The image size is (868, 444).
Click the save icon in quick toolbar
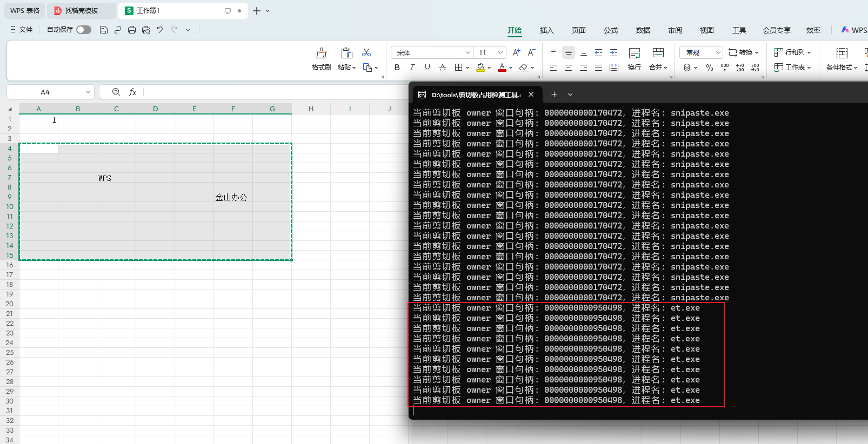coord(104,30)
